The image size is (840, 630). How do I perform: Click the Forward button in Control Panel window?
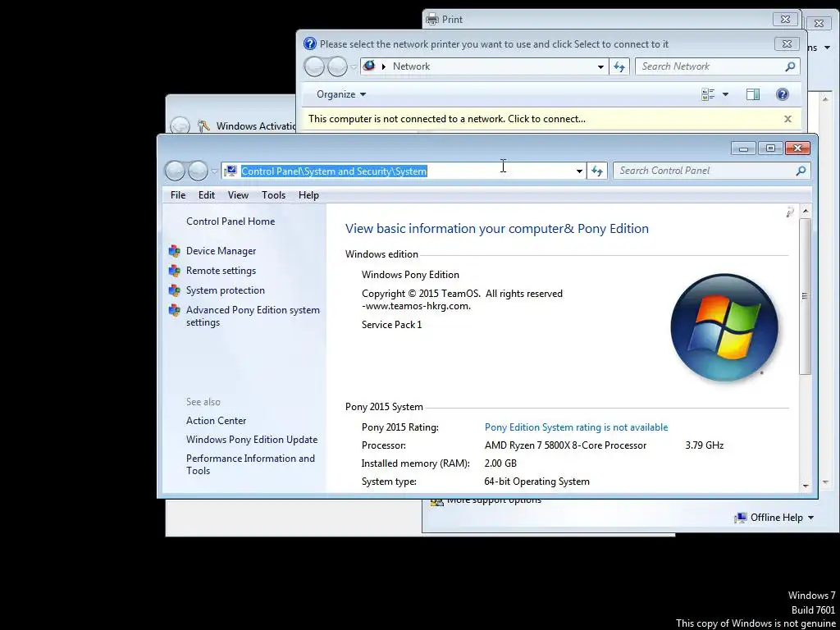(x=198, y=171)
